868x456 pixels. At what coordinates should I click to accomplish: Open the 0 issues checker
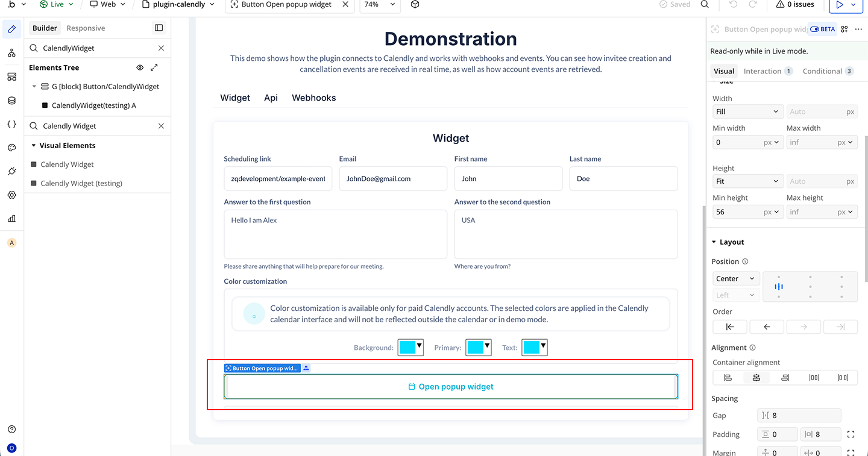coord(795,5)
